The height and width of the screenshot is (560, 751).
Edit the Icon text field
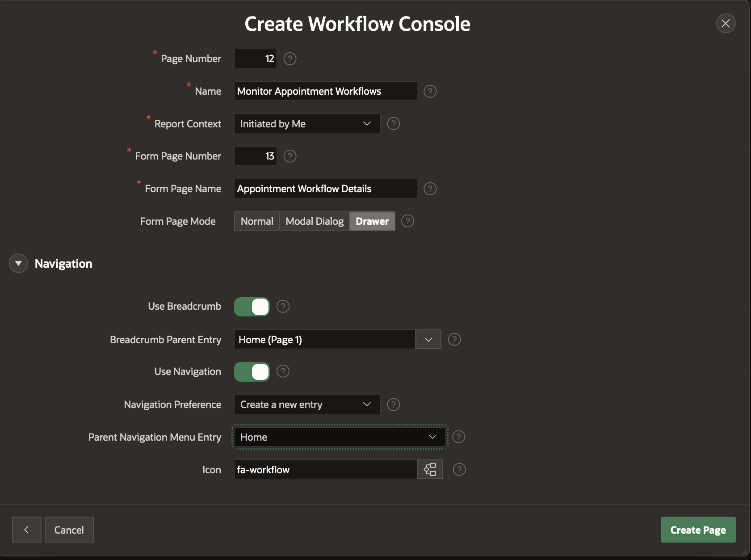pos(326,469)
